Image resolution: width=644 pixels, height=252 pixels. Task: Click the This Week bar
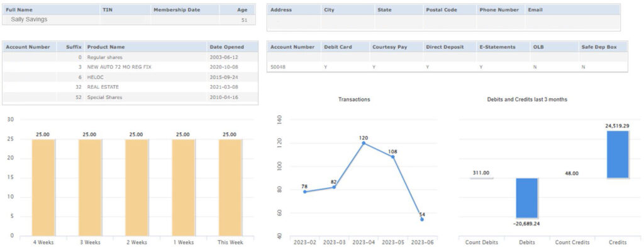coord(230,187)
